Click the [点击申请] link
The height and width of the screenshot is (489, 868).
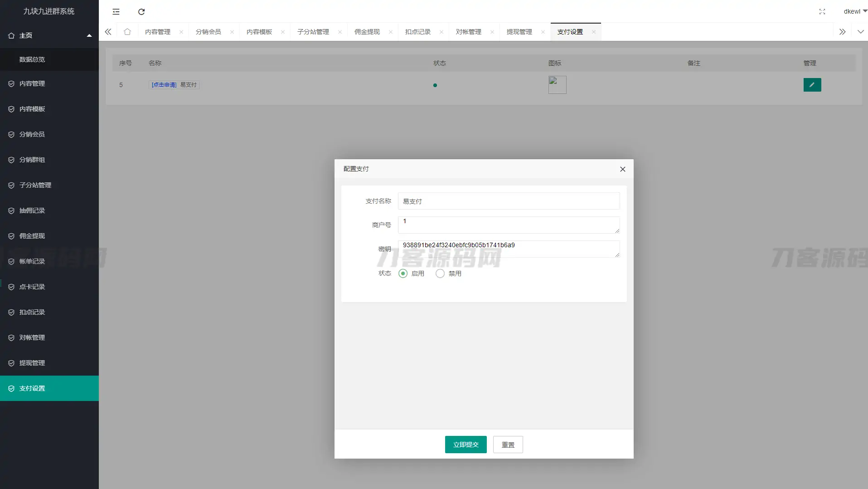click(164, 85)
